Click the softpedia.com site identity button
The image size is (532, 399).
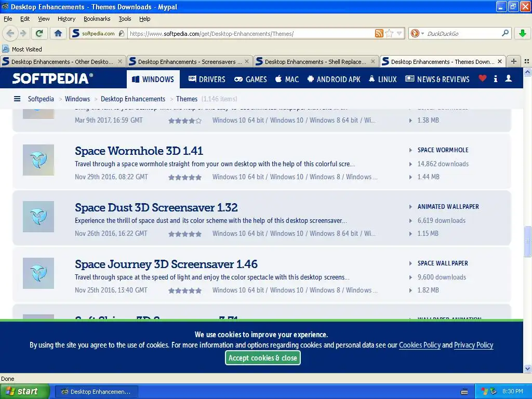[98, 33]
